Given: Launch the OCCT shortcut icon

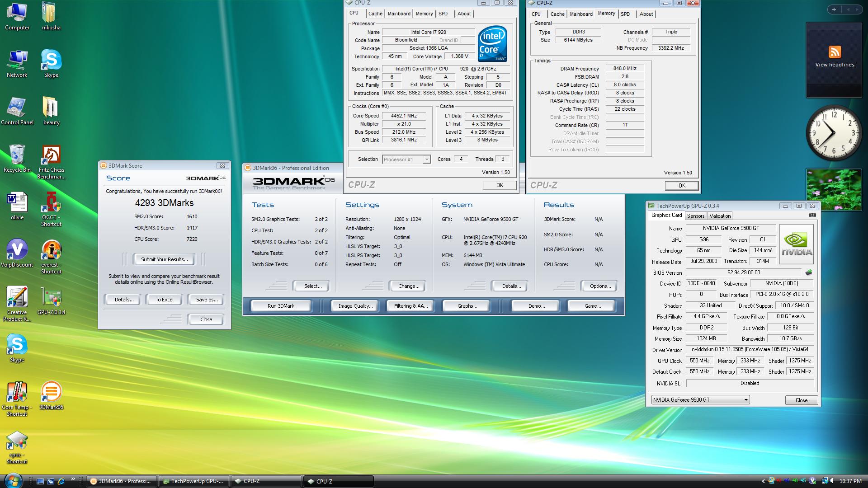Looking at the screenshot, I should [51, 210].
